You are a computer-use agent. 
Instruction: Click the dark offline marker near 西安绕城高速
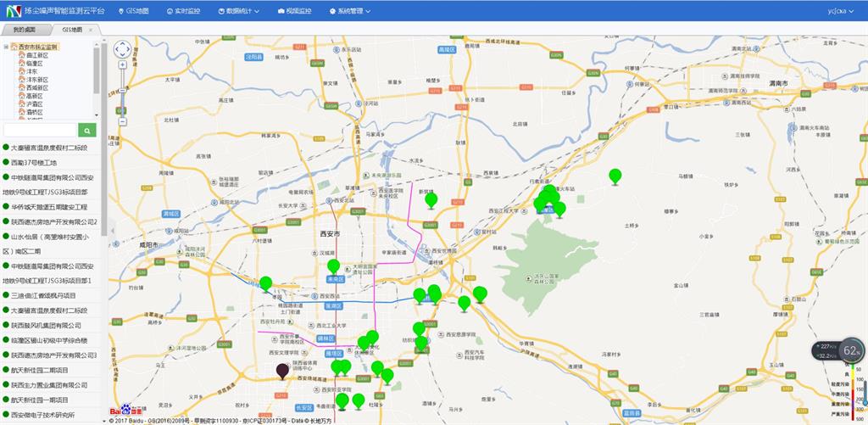click(x=282, y=371)
